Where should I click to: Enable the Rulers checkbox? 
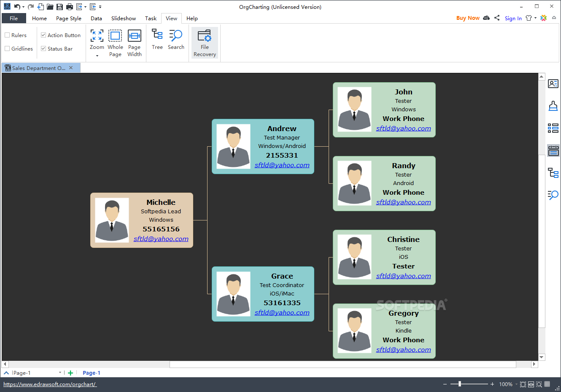point(7,35)
